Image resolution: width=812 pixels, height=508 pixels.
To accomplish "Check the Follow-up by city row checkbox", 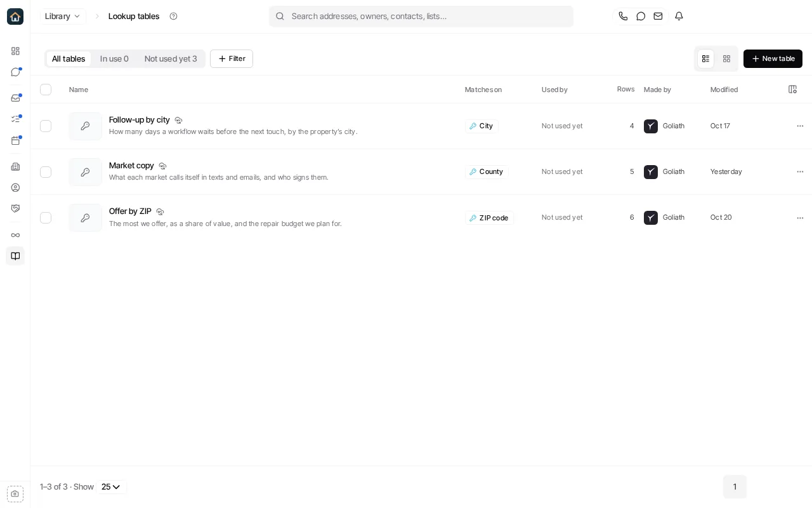I will 46,126.
